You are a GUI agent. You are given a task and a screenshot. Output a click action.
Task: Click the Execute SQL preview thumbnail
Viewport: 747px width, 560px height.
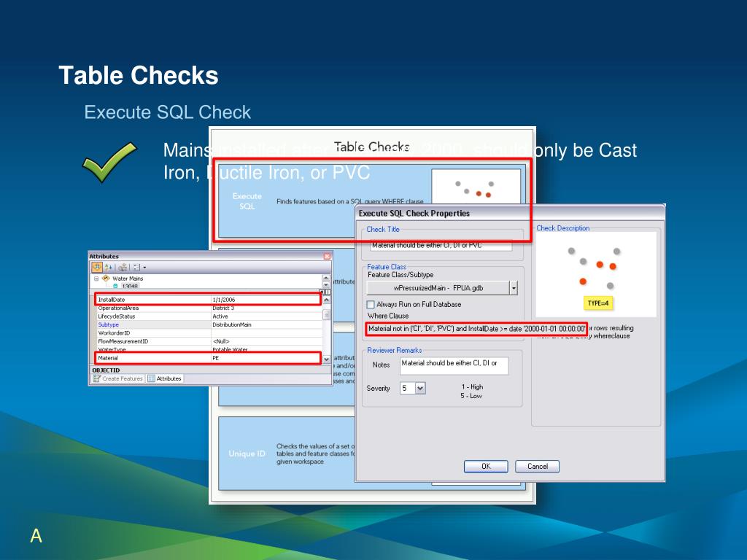pyautogui.click(x=476, y=187)
